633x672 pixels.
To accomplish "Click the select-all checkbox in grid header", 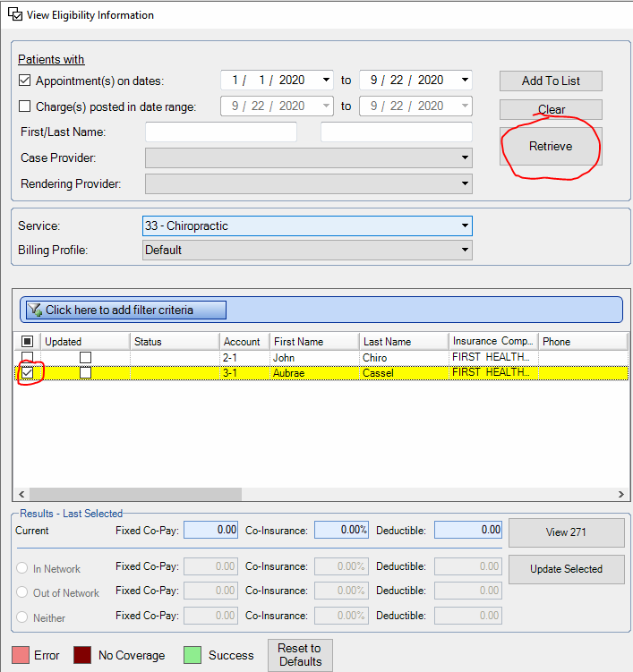I will click(x=27, y=341).
